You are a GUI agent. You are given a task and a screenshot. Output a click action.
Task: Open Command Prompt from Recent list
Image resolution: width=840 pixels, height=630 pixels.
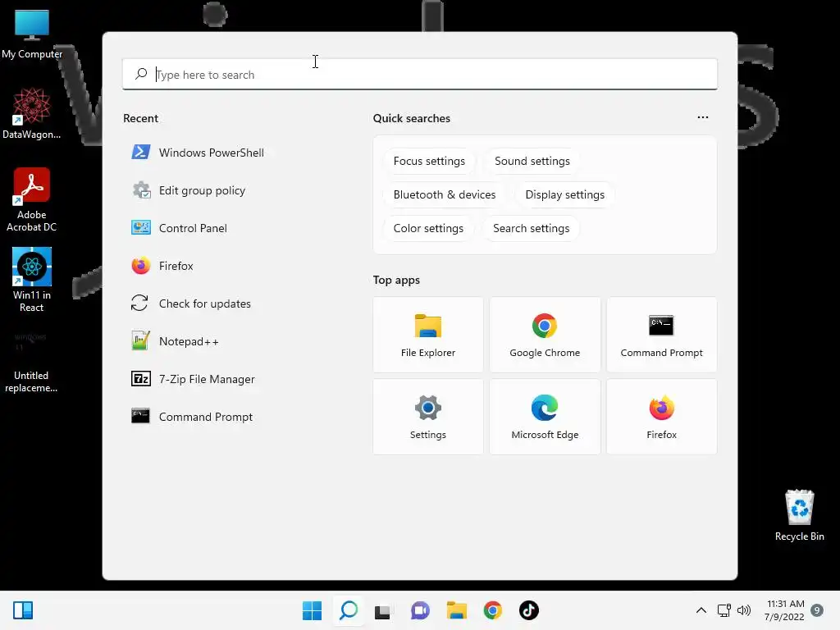[x=192, y=417]
